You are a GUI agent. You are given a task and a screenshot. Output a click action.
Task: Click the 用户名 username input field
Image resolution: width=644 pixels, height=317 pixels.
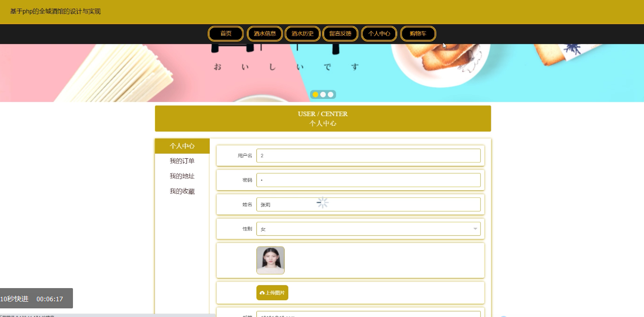pyautogui.click(x=368, y=156)
